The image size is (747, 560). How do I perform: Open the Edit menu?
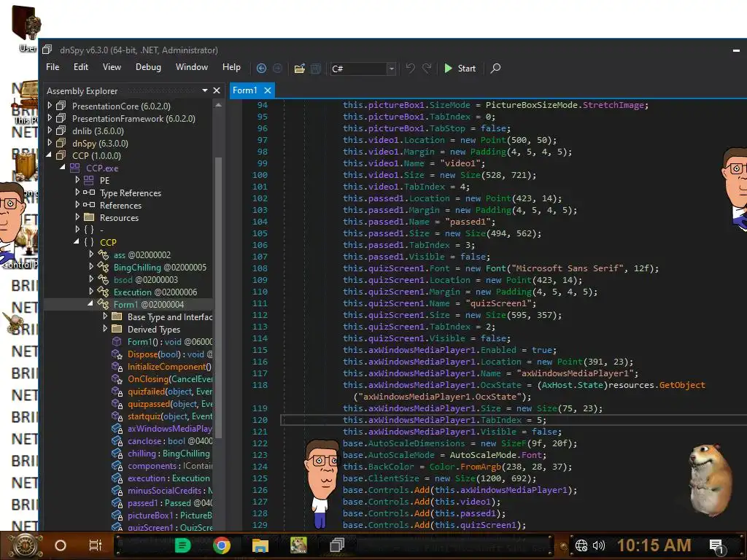[80, 67]
